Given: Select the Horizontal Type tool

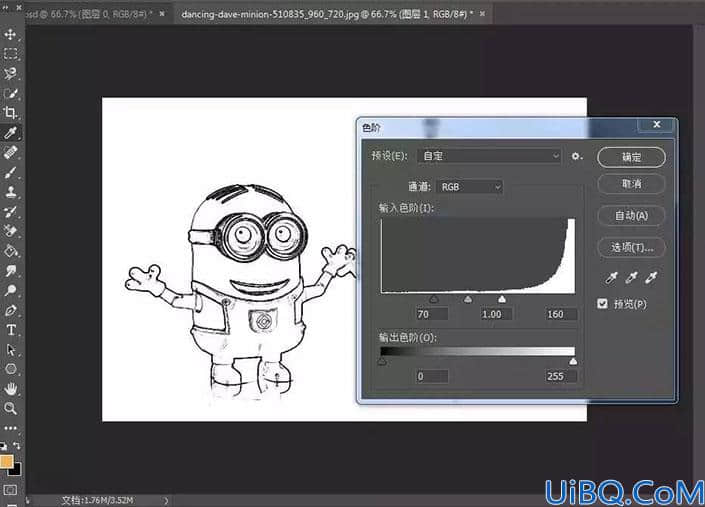Looking at the screenshot, I should [10, 330].
